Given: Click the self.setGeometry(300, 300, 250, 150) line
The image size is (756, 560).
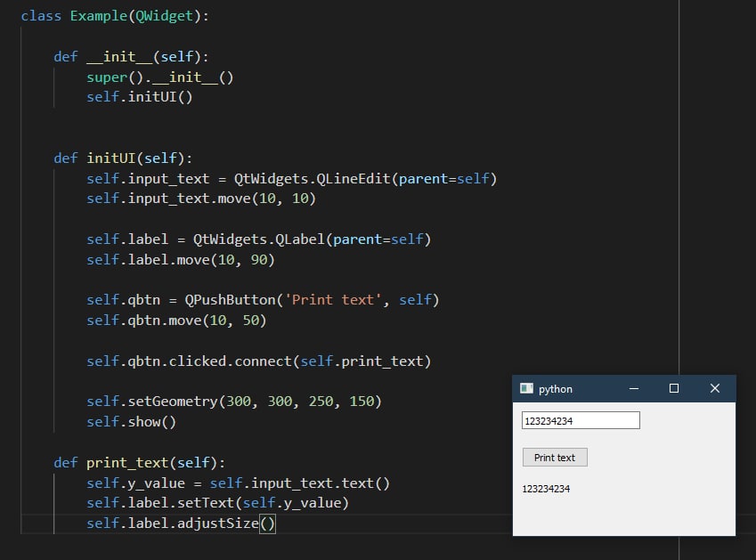Looking at the screenshot, I should tap(234, 401).
